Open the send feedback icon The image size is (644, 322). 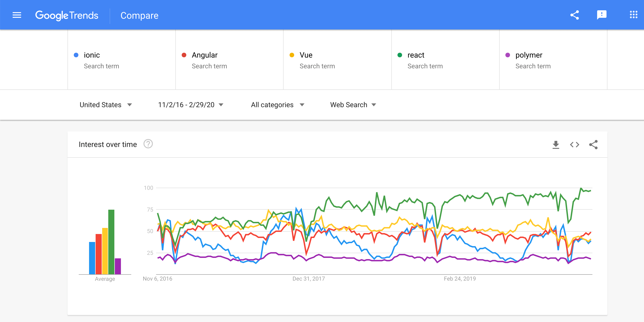pyautogui.click(x=602, y=15)
